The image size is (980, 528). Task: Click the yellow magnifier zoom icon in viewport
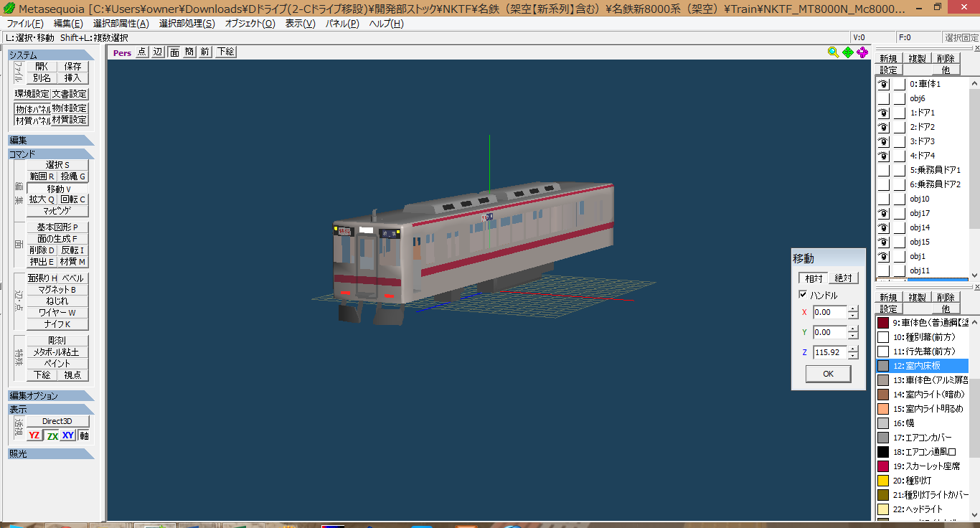tap(833, 52)
